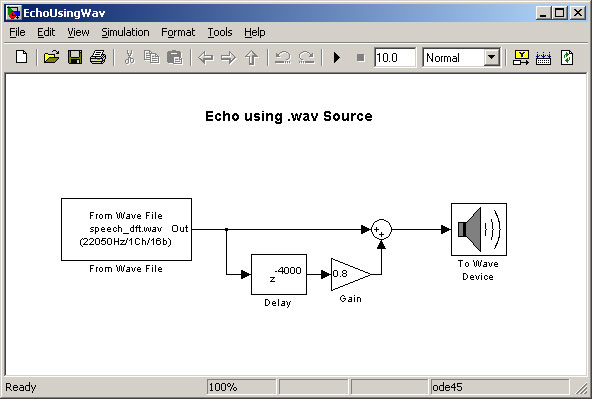
Task: Click the Stop simulation square icon
Action: tap(361, 58)
